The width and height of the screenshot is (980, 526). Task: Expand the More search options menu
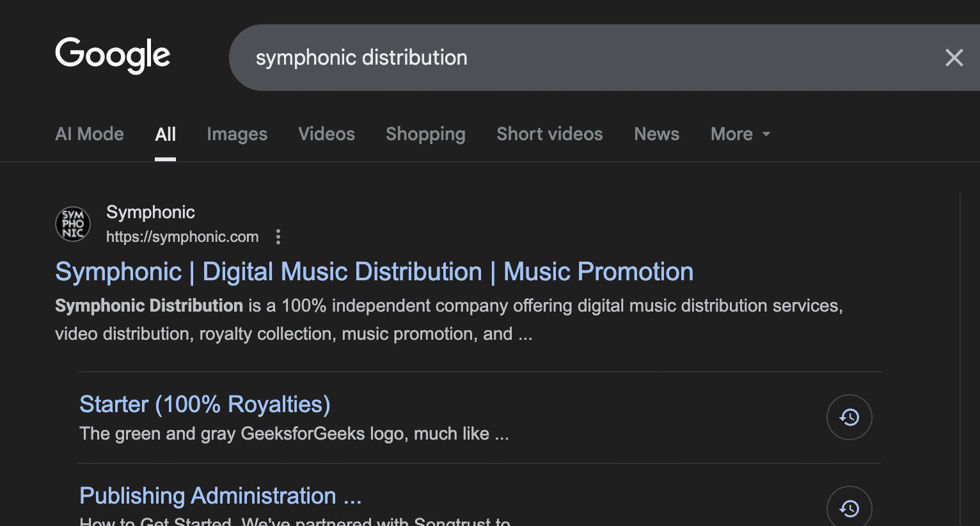pos(732,134)
